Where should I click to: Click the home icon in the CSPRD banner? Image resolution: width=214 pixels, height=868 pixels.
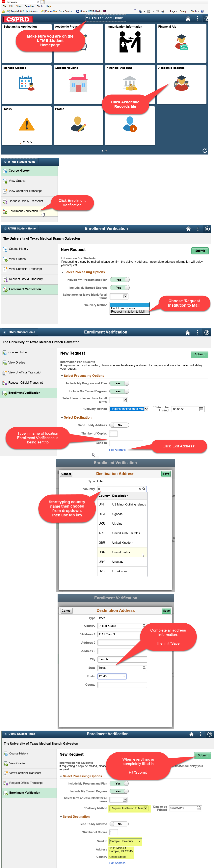click(188, 18)
